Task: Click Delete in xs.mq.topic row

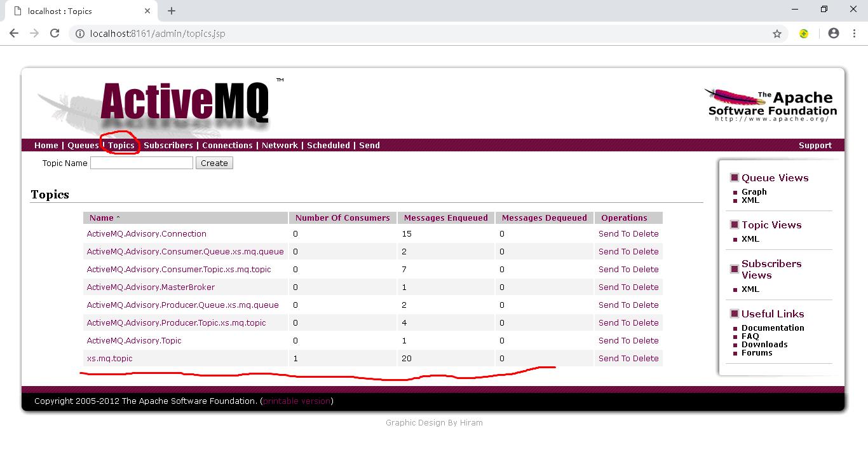Action: (x=646, y=358)
